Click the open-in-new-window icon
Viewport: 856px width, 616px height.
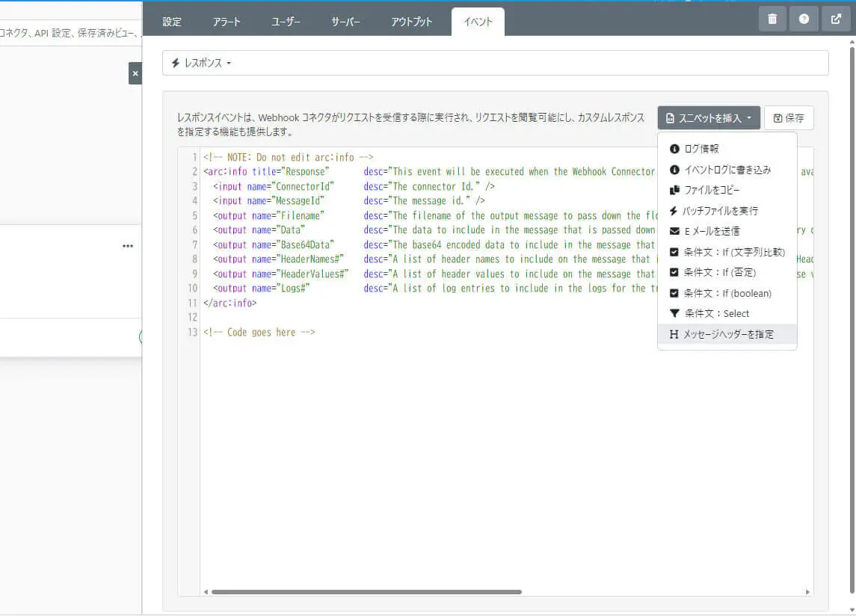coord(836,19)
